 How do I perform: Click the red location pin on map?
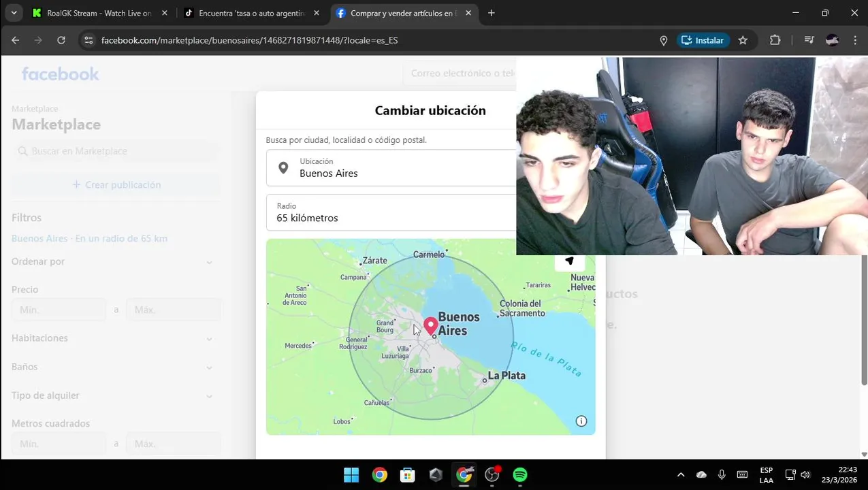(430, 326)
